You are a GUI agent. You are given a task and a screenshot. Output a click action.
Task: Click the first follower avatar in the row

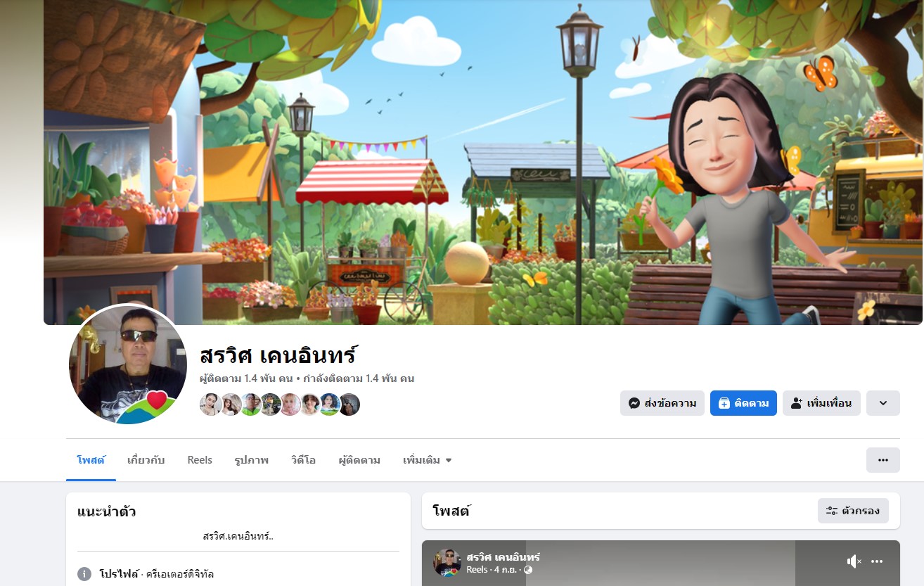pos(210,405)
